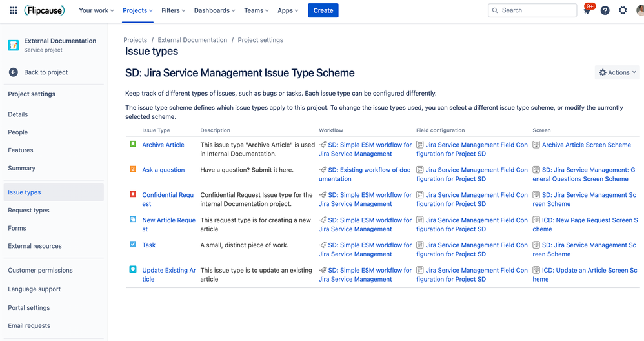Open the help question mark icon

pyautogui.click(x=605, y=10)
